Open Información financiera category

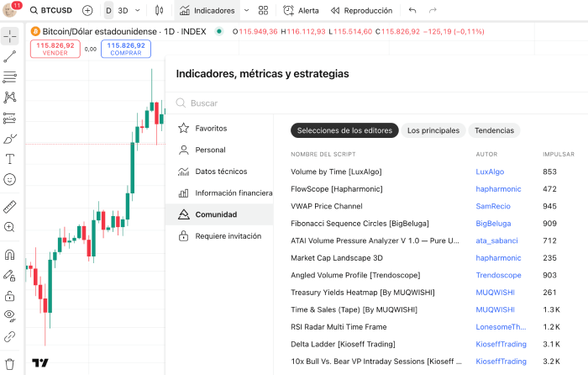pos(219,193)
